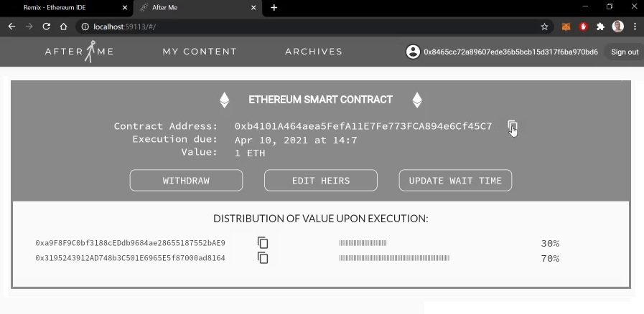Open the red ad-blocker extension icon
The image size is (644, 314).
[x=583, y=27]
